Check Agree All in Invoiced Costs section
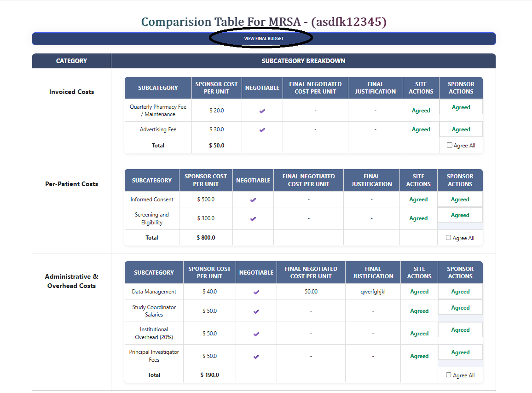The image size is (532, 393). click(x=449, y=145)
